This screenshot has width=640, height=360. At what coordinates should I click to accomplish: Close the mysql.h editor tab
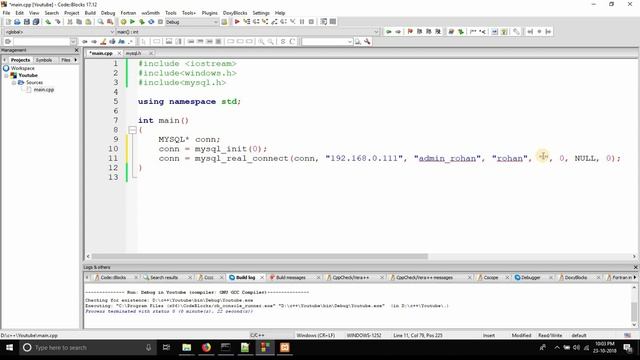151,53
